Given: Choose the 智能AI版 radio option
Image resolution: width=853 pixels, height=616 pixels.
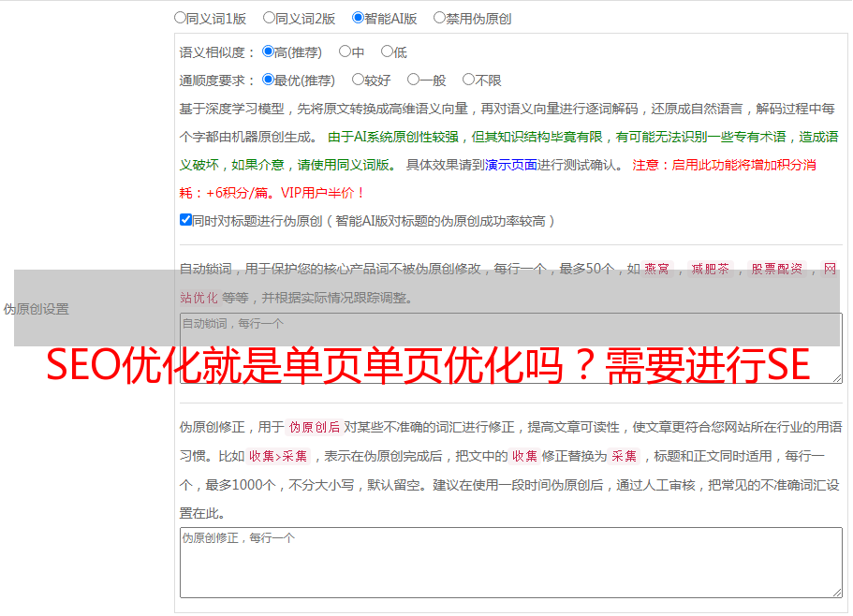Looking at the screenshot, I should tap(358, 18).
